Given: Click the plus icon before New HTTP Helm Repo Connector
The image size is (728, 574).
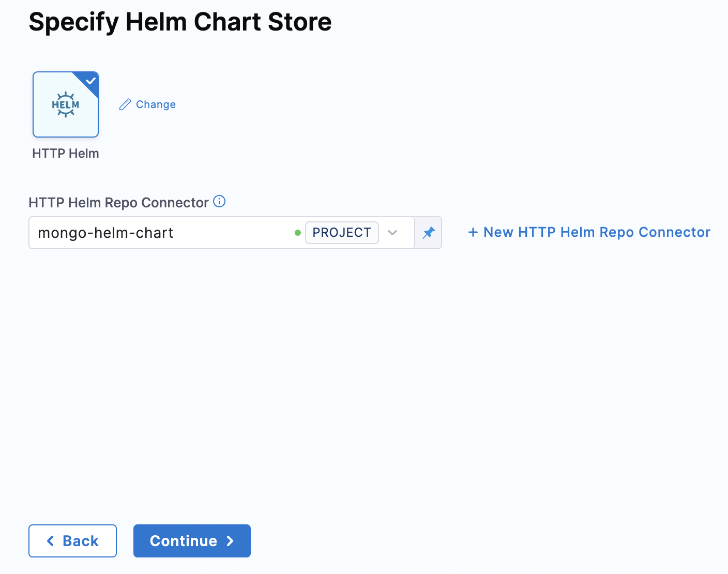Looking at the screenshot, I should [x=474, y=232].
